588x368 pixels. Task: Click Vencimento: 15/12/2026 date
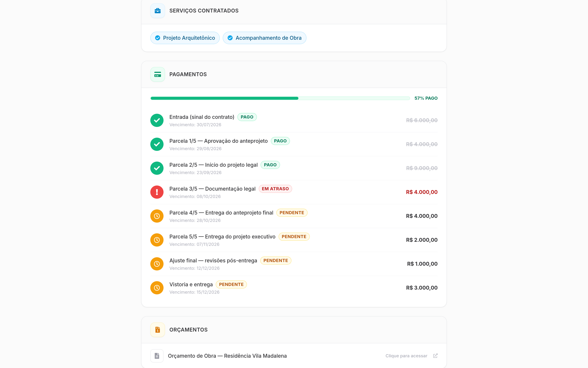[194, 292]
